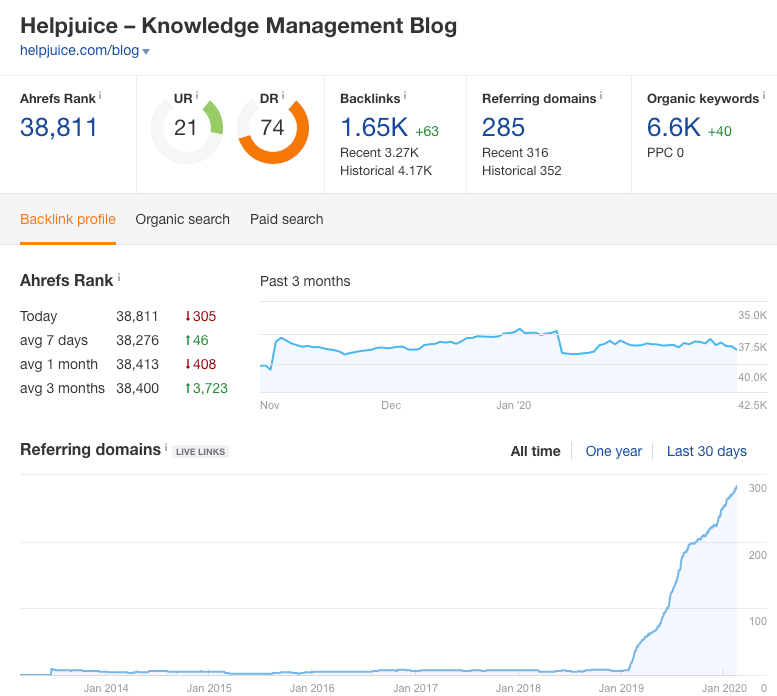Screen dimensions: 777x696
Task: Switch to the Organic search tab
Action: 182,219
